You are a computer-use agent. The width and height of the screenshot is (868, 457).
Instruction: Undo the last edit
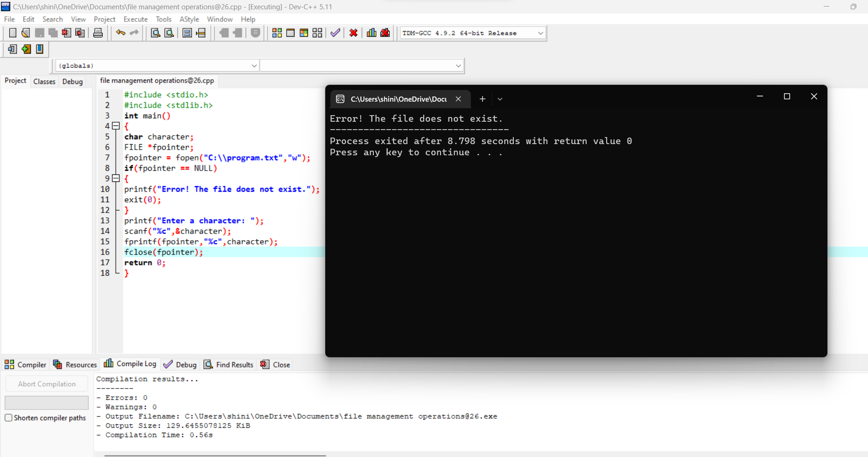(120, 33)
